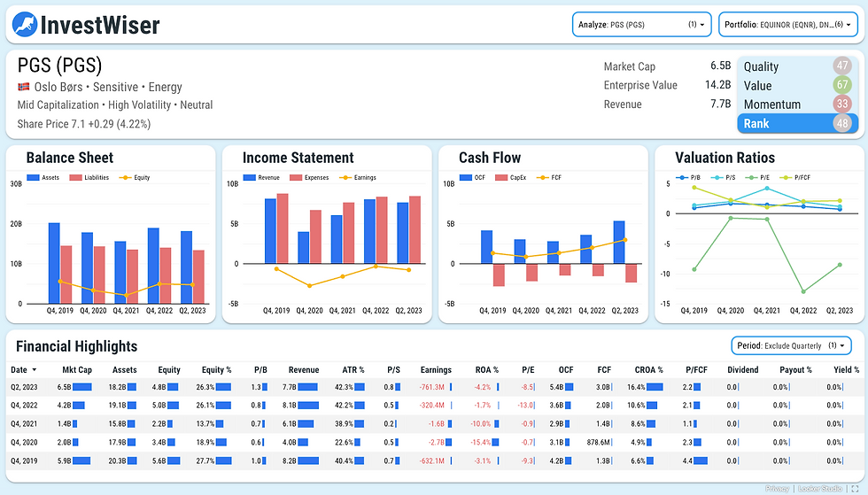The image size is (868, 495).
Task: Click earnings value -761.3M
Action: click(432, 387)
